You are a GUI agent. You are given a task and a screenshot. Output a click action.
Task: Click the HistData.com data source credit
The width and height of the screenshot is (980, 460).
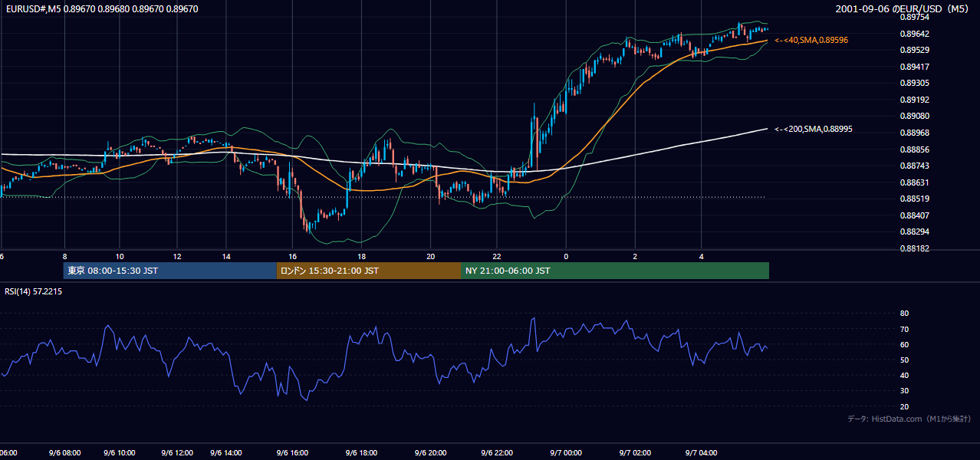(909, 419)
